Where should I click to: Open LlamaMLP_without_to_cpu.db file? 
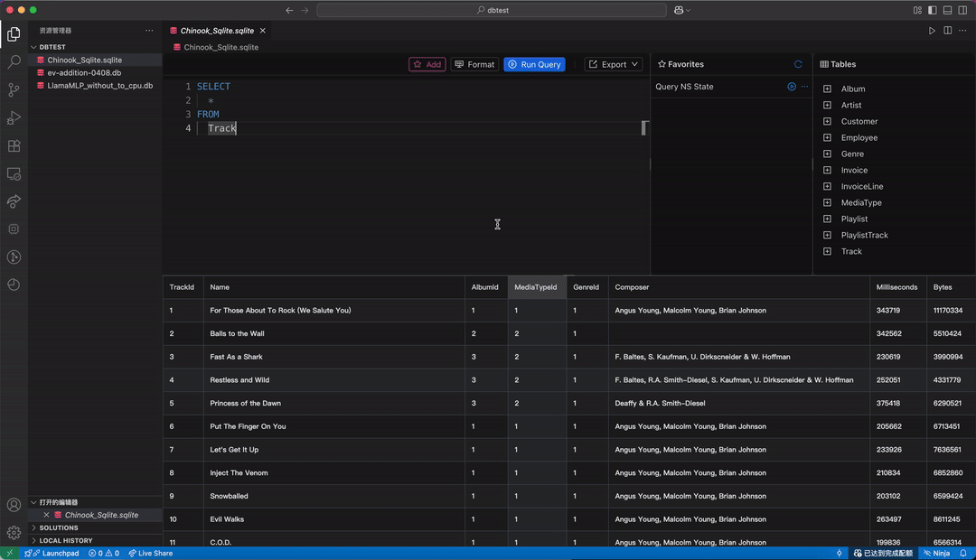pyautogui.click(x=95, y=86)
